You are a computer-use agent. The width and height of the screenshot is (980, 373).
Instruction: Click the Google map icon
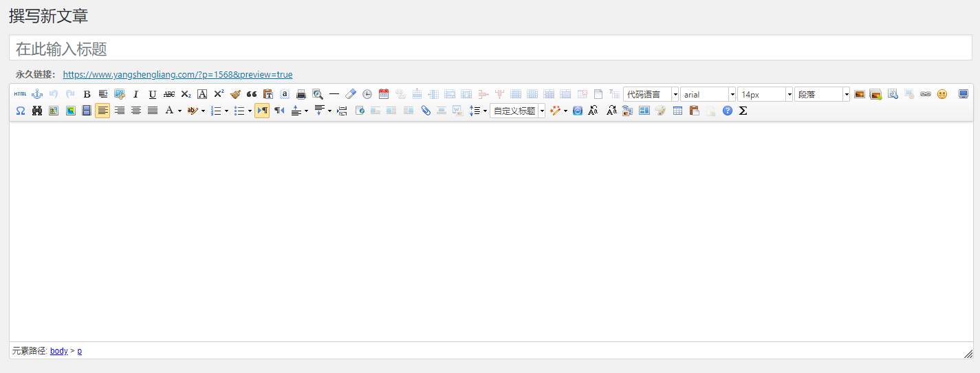70,111
